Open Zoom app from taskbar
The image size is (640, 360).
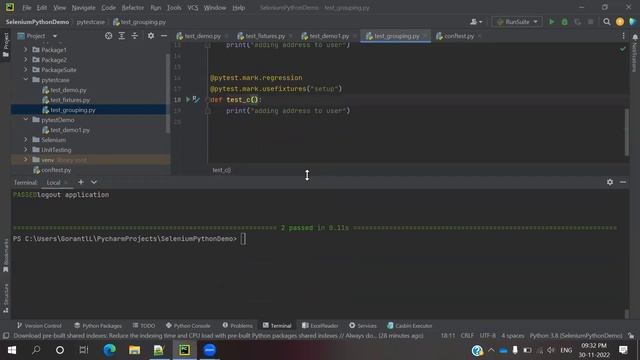[x=209, y=350]
